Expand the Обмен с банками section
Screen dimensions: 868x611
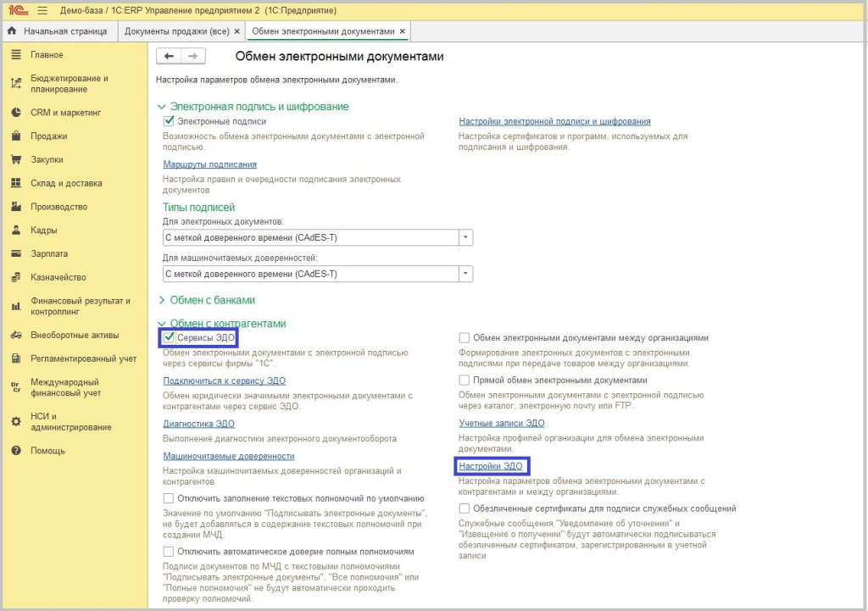coord(163,300)
